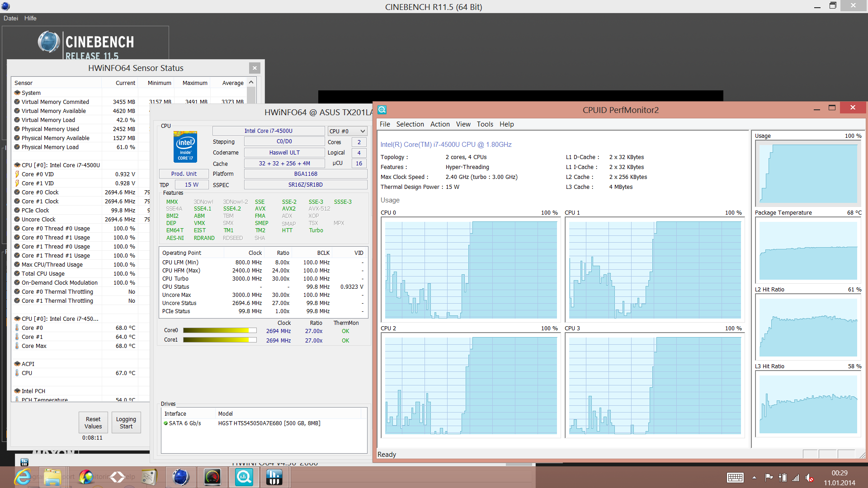The image size is (868, 488).
Task: Switch to Cinebench blue sphere taskbar icon
Action: click(181, 477)
